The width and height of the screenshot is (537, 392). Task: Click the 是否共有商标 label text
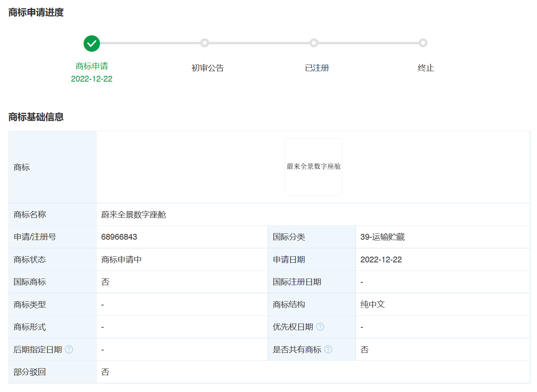pyautogui.click(x=297, y=350)
